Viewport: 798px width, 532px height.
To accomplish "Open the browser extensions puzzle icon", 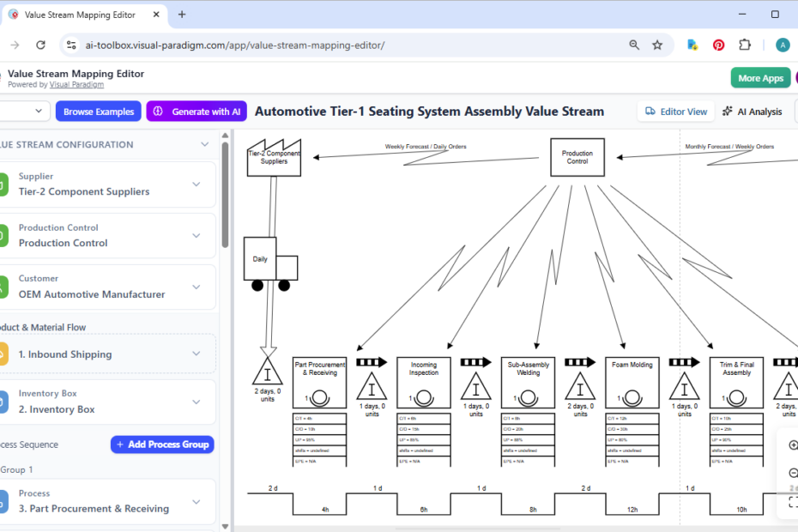I will pyautogui.click(x=745, y=45).
